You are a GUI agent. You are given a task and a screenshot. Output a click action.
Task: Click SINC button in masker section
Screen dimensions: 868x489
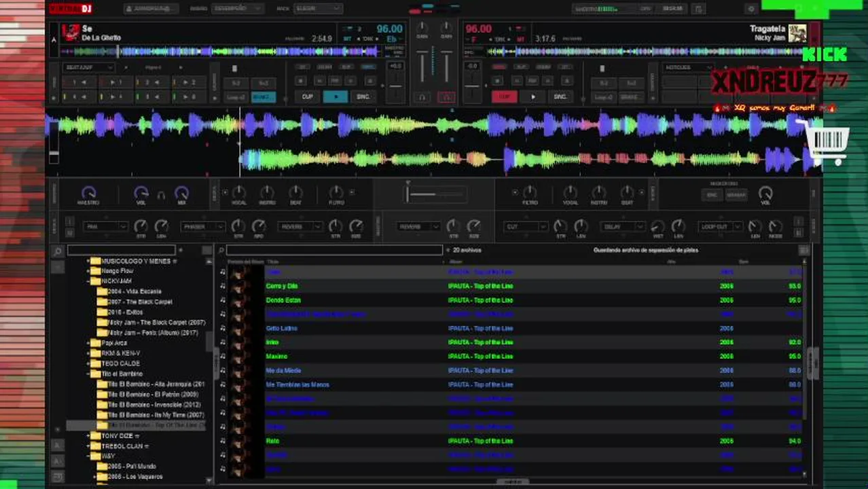point(712,195)
